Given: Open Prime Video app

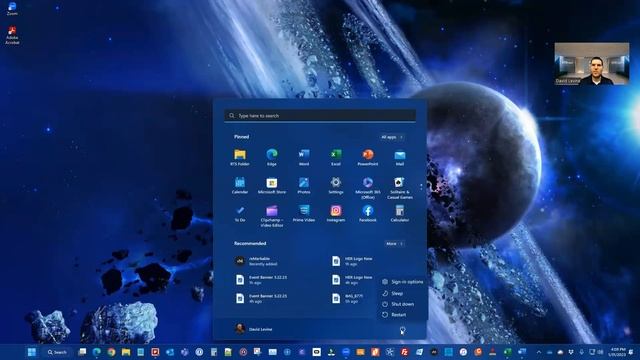Looking at the screenshot, I should point(304,213).
